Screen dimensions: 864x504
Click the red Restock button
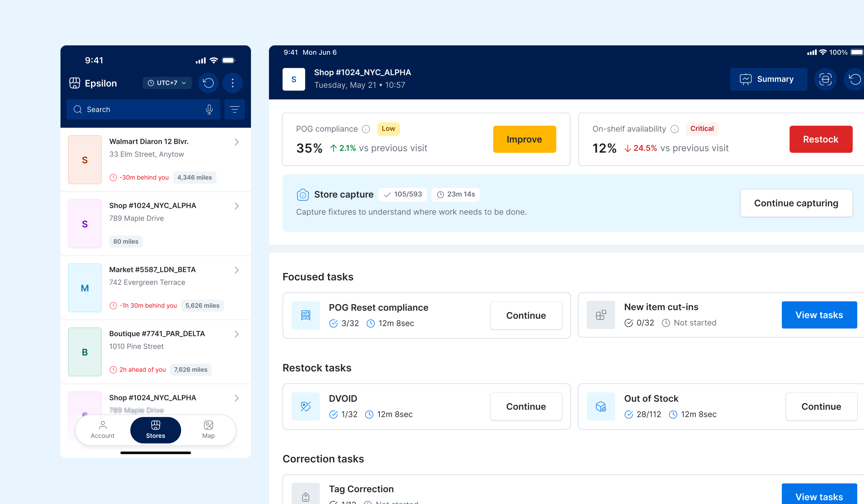(820, 139)
